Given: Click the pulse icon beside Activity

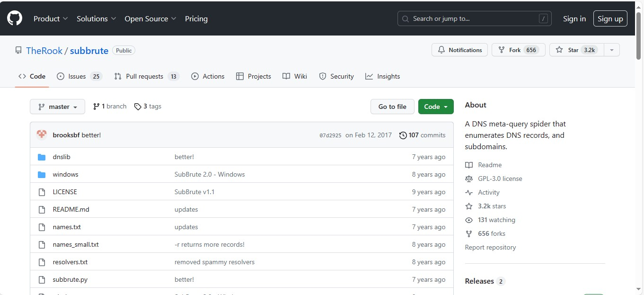Looking at the screenshot, I should click(x=469, y=192).
